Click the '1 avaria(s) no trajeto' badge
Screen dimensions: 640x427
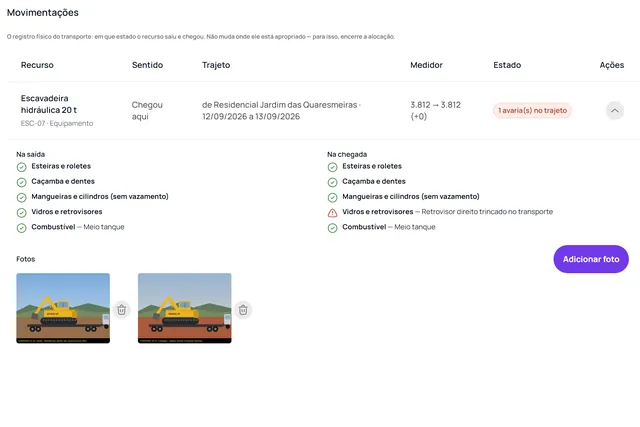[532, 111]
